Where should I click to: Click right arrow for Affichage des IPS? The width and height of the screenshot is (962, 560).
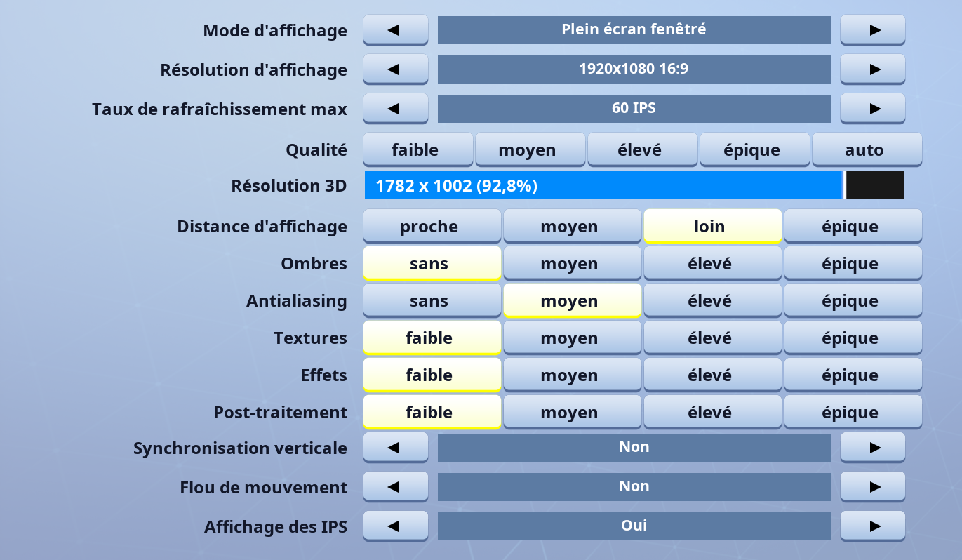873,526
